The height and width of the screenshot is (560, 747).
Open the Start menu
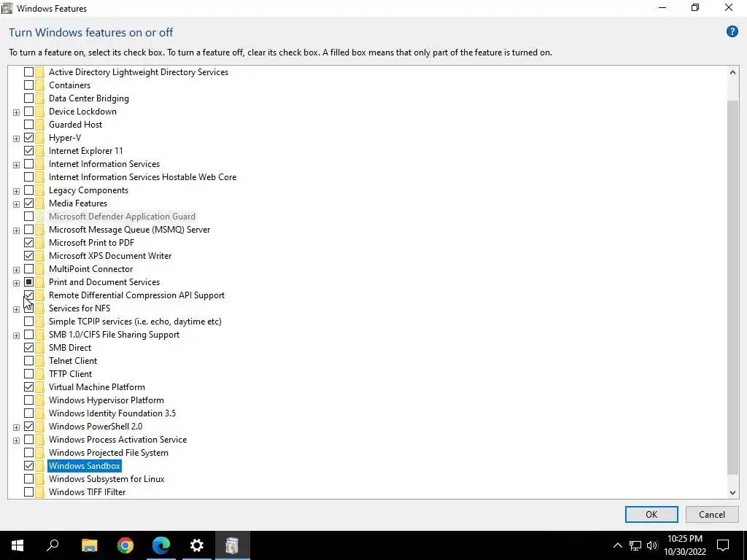click(18, 545)
